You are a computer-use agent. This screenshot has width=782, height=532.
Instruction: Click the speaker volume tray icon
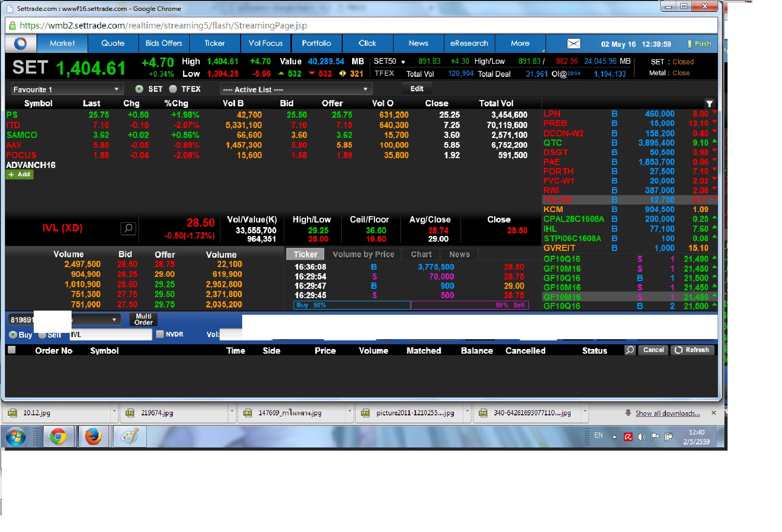click(x=641, y=437)
